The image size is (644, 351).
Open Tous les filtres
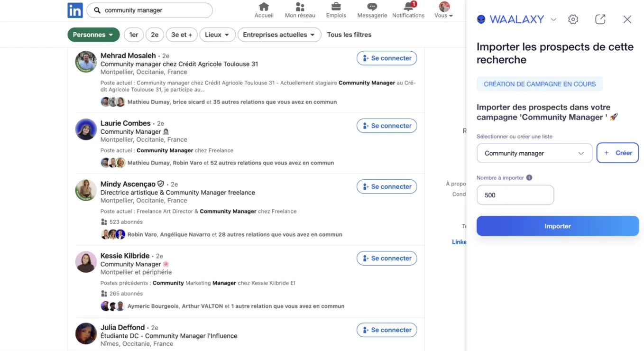[349, 35]
